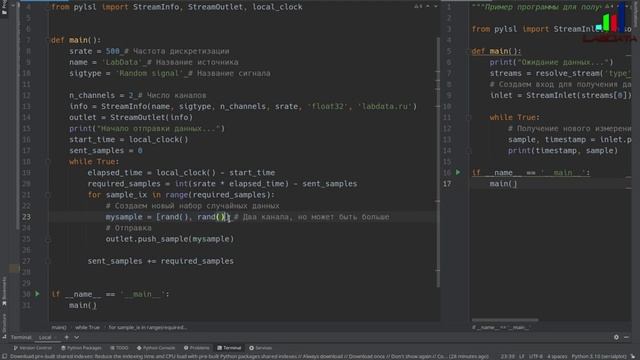Collapse 'while True' fold in left editor
The width and height of the screenshot is (640, 360).
48,162
